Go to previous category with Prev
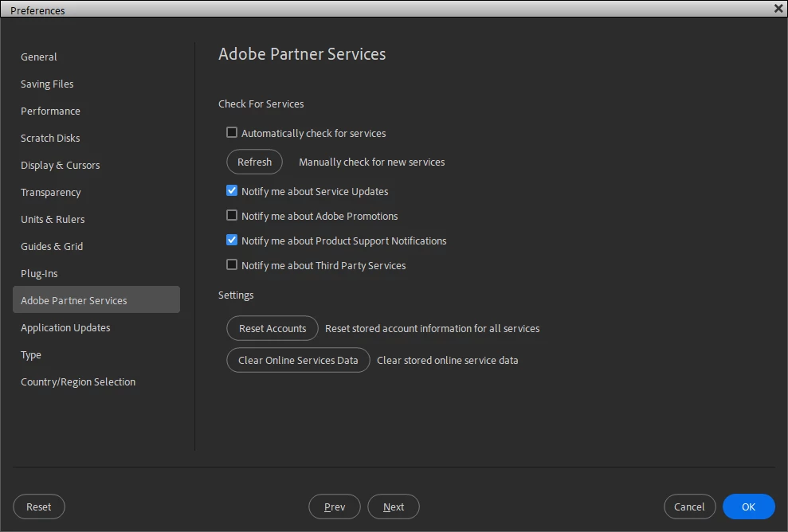 335,507
